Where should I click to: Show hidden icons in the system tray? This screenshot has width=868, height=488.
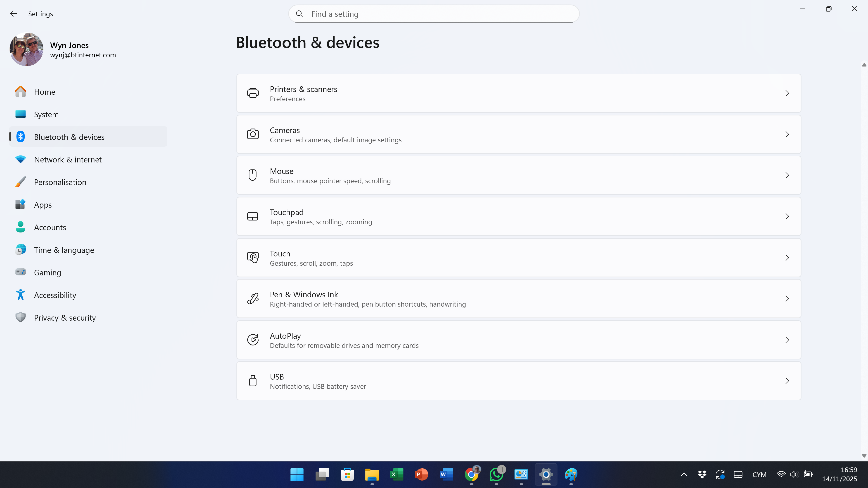point(684,474)
